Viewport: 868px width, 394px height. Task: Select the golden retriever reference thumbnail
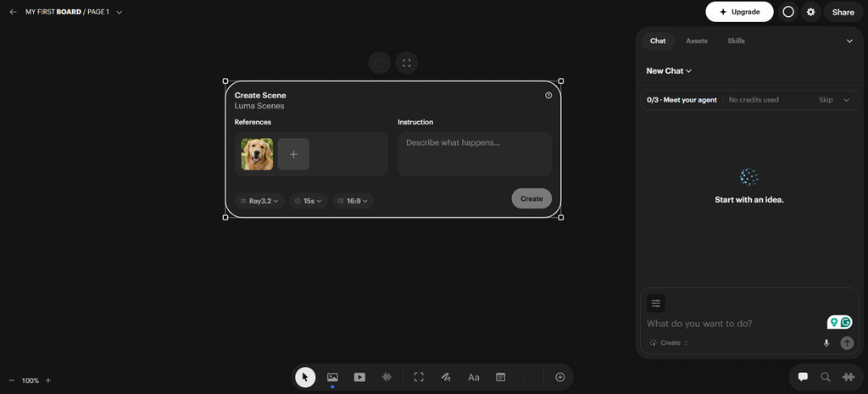click(257, 154)
